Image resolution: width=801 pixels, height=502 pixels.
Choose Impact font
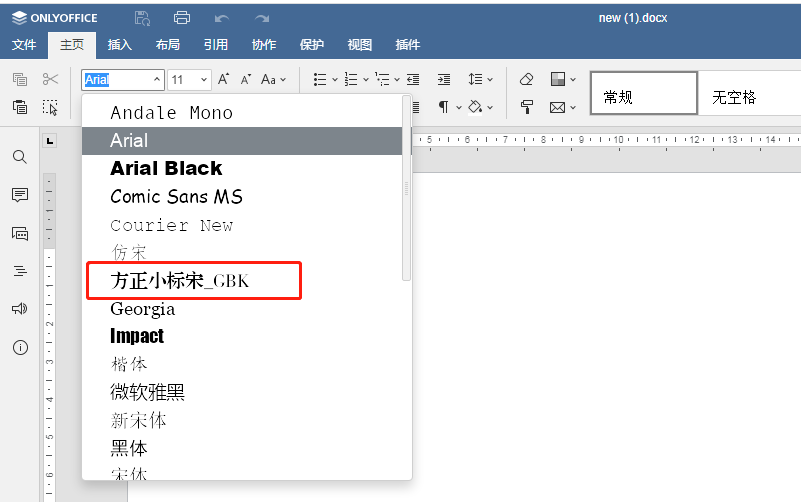click(x=242, y=336)
